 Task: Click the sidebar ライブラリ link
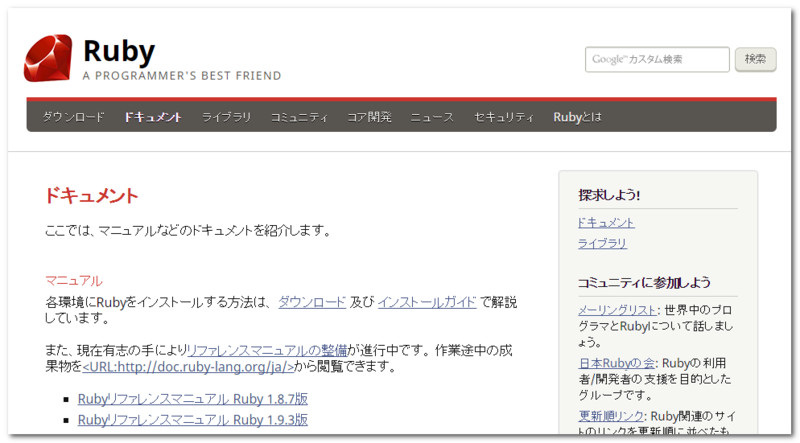click(602, 243)
